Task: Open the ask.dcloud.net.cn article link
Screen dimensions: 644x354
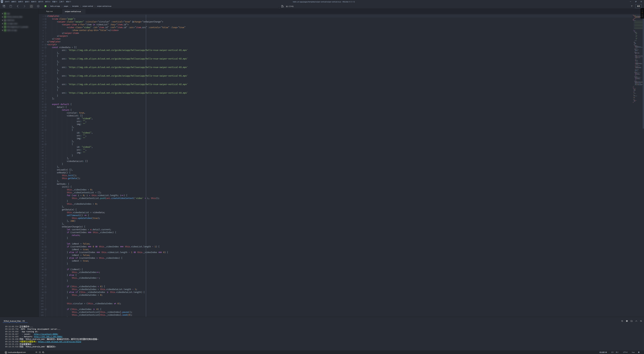Action: coord(60,341)
